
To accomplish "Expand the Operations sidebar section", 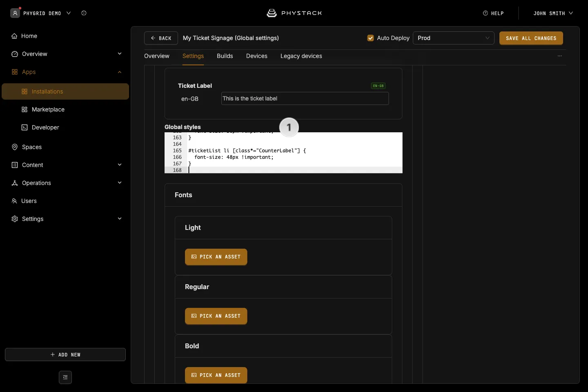I will pyautogui.click(x=120, y=183).
